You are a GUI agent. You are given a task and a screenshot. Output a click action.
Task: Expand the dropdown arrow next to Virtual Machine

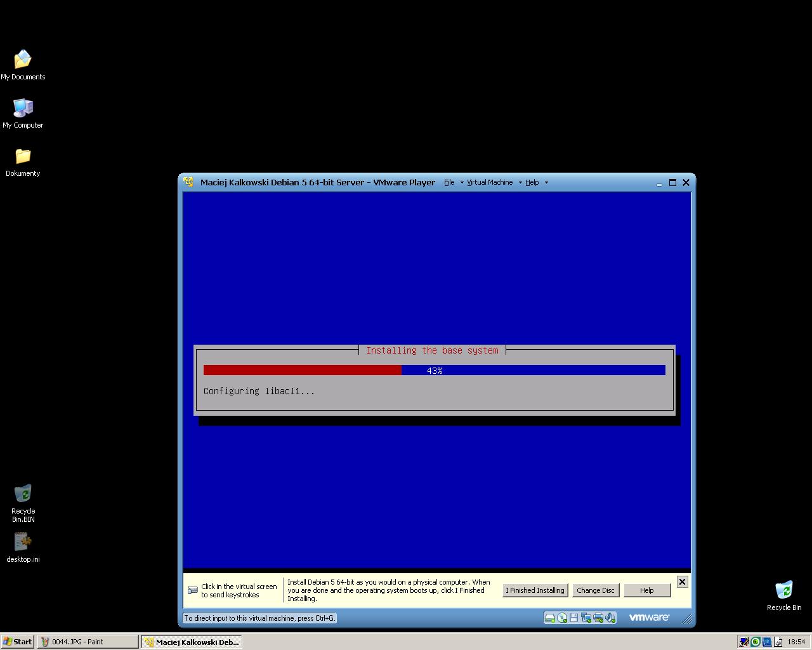pos(520,183)
